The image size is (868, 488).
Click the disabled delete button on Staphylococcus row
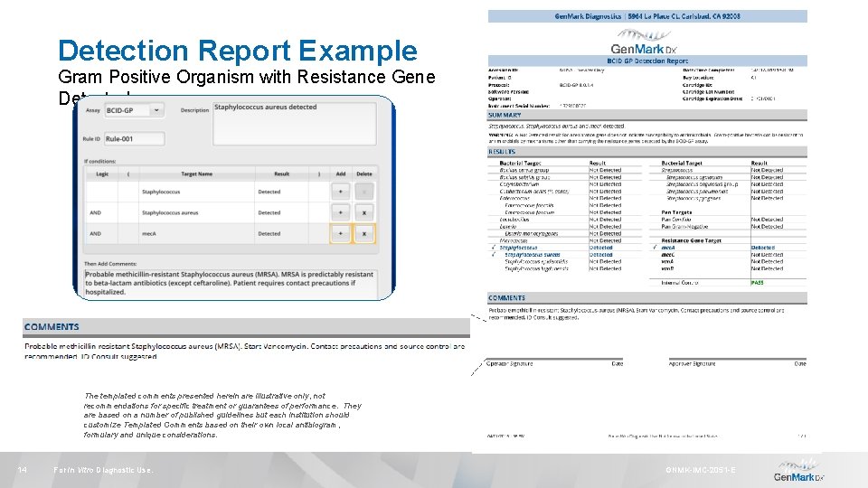[x=364, y=192]
